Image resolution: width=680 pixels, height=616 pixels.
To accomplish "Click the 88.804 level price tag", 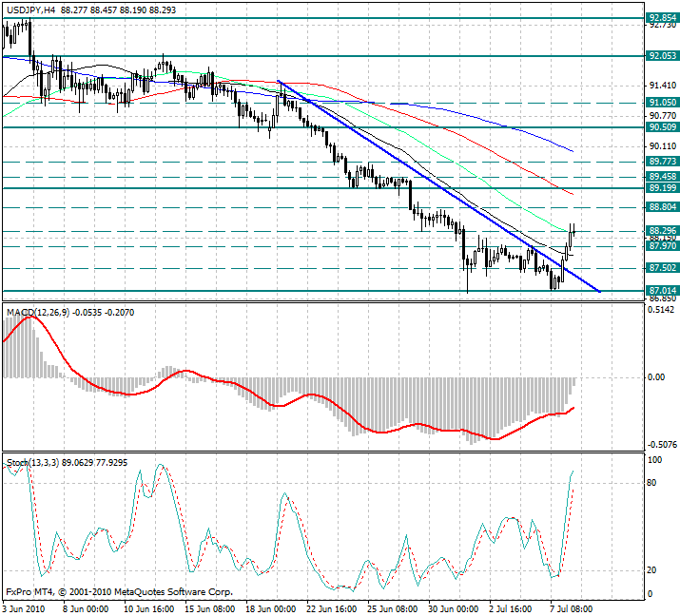I will (x=662, y=206).
